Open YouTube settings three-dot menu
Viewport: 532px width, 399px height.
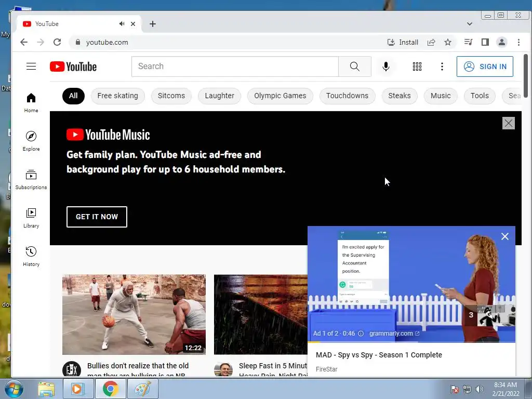(442, 66)
